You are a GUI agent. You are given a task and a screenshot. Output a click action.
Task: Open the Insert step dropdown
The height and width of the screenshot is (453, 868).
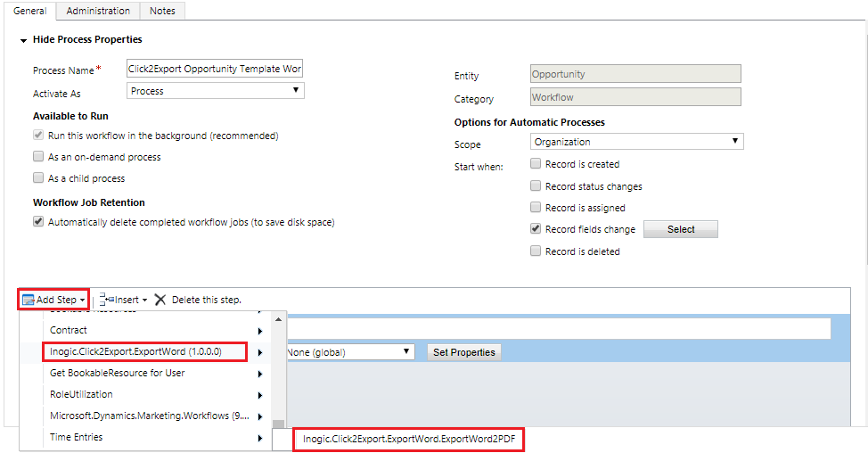click(124, 300)
